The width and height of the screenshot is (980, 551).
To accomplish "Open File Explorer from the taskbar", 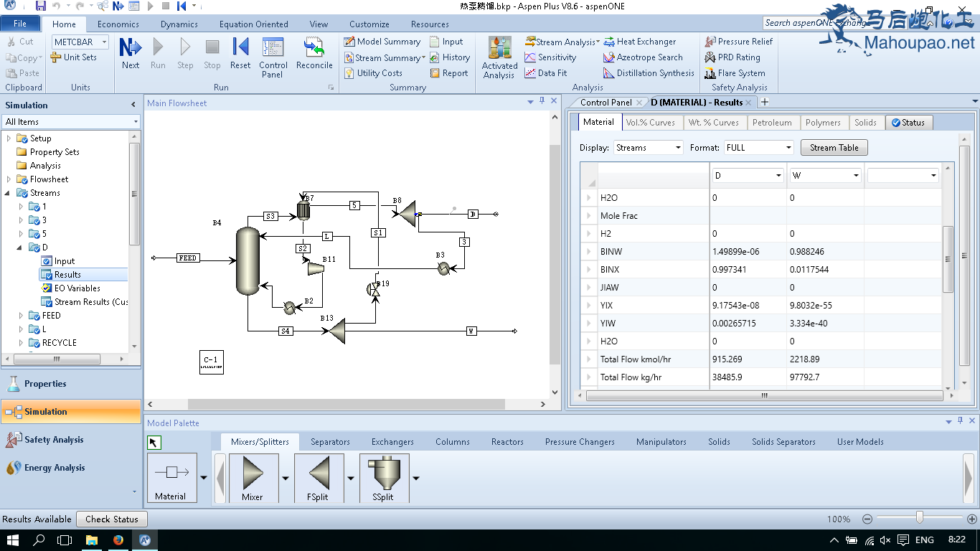I will click(92, 540).
